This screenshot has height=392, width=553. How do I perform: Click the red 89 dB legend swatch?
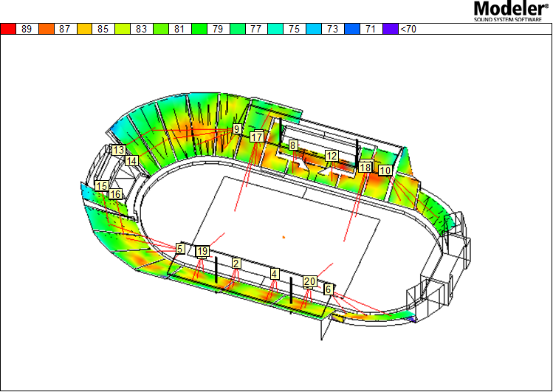[x=9, y=29]
